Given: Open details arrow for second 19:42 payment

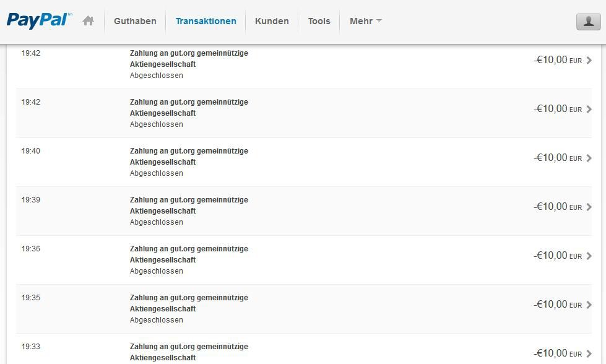Looking at the screenshot, I should pyautogui.click(x=589, y=110).
